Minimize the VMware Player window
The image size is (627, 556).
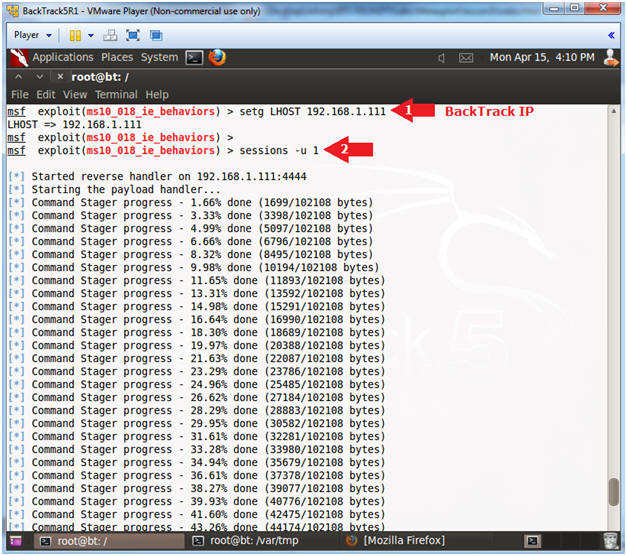pos(554,8)
